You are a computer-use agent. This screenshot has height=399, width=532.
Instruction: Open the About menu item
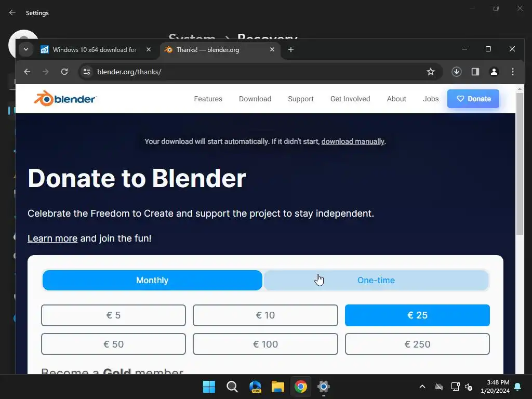(396, 99)
